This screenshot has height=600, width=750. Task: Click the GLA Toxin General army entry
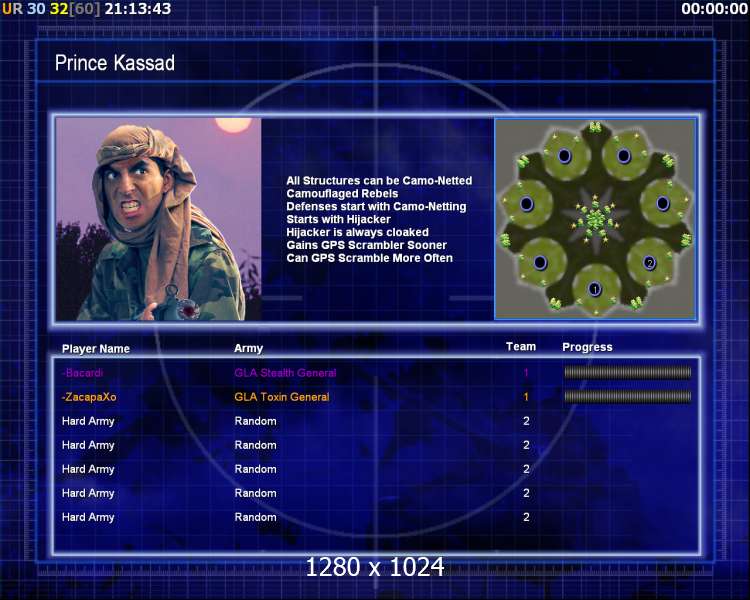pos(282,397)
